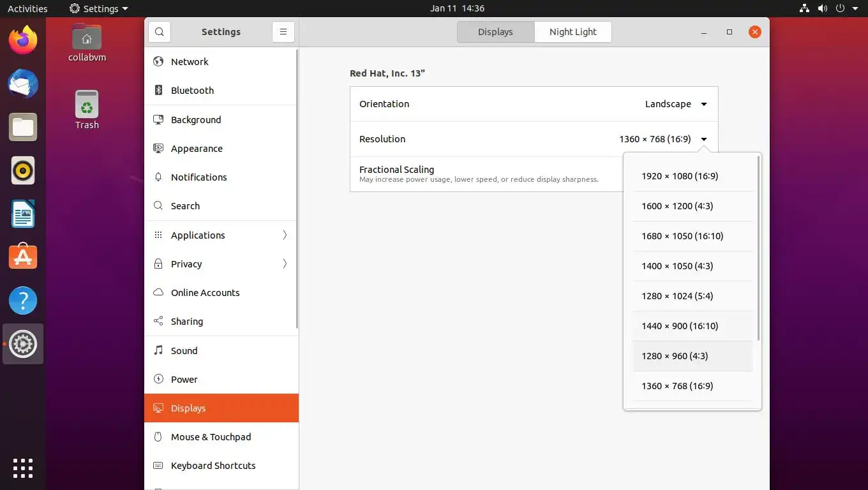
Task: Open LibreOffice Writer from the dock
Action: click(x=23, y=214)
